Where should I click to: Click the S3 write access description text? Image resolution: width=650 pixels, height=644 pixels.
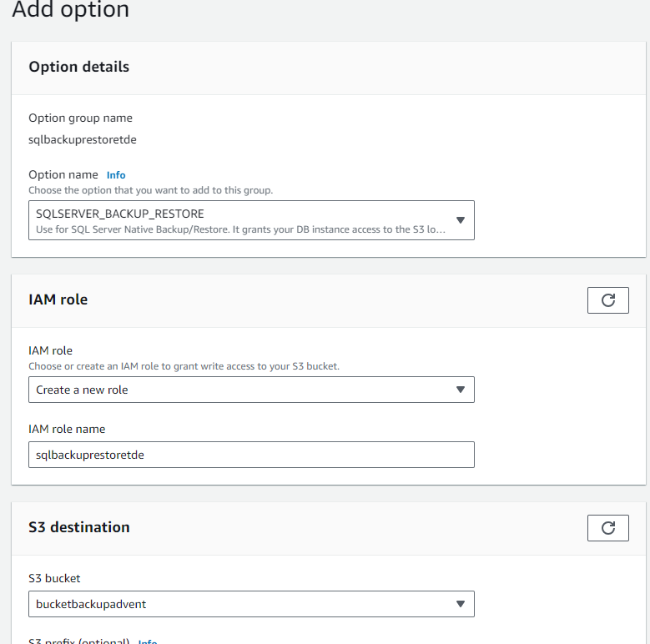(184, 366)
